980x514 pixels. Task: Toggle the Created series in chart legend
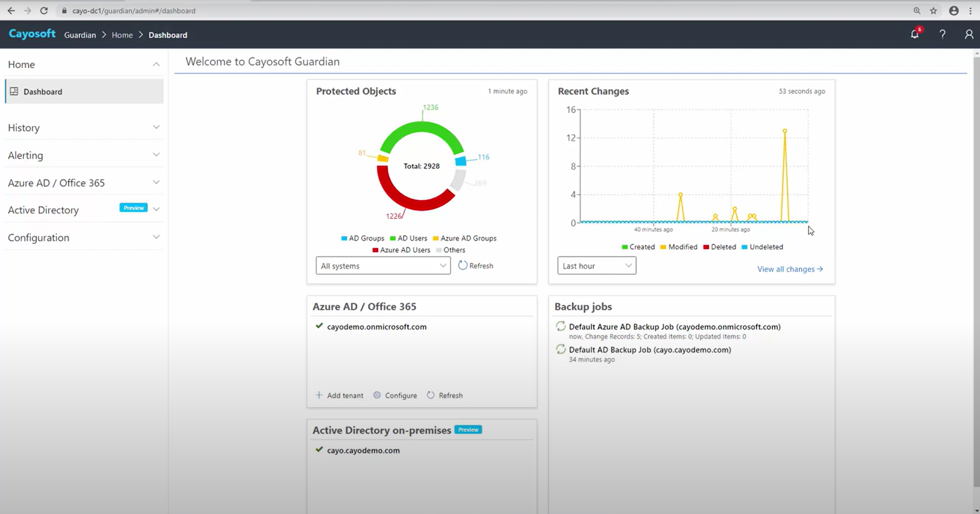638,247
